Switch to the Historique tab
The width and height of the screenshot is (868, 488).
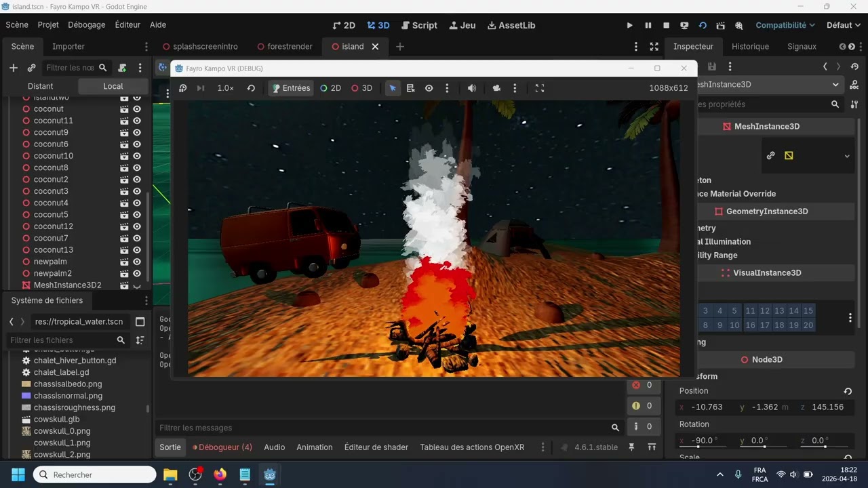coord(750,47)
